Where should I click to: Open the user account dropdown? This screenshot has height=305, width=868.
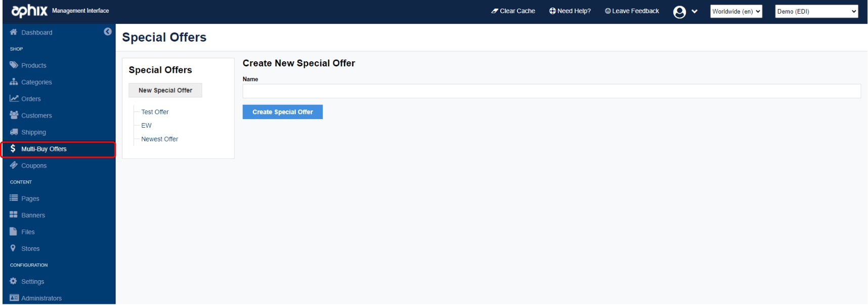coord(685,12)
